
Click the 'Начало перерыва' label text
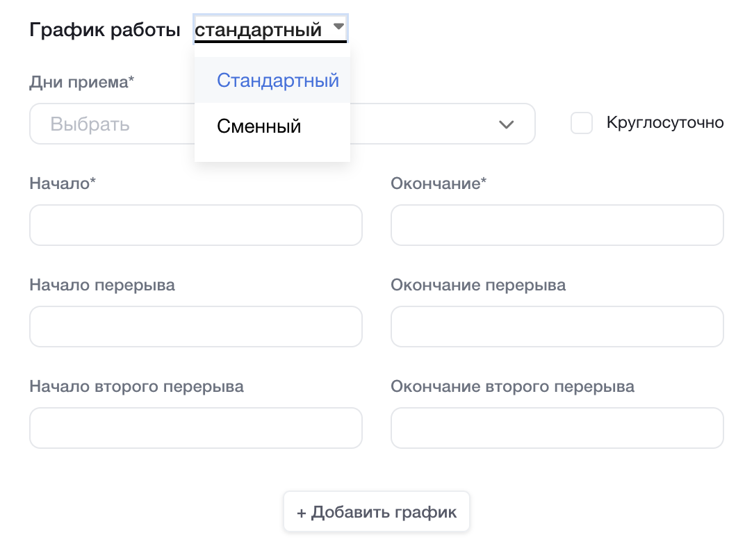(101, 285)
